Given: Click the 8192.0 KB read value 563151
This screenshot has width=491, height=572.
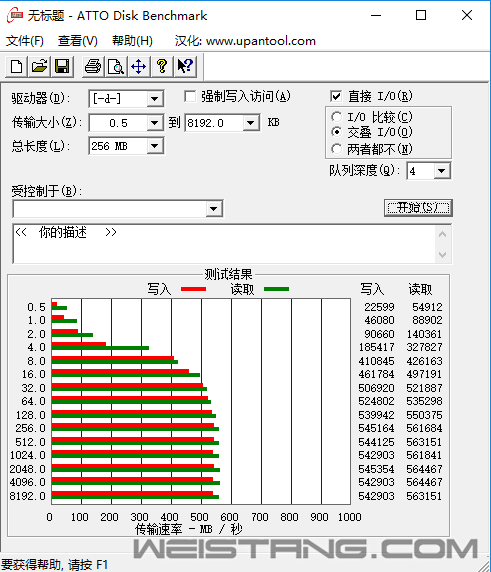Looking at the screenshot, I should [x=424, y=496].
